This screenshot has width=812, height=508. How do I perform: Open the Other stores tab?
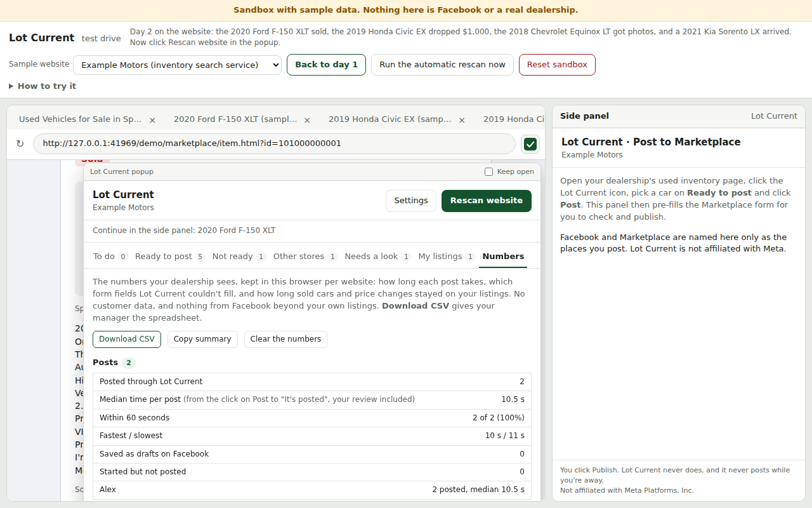[305, 257]
